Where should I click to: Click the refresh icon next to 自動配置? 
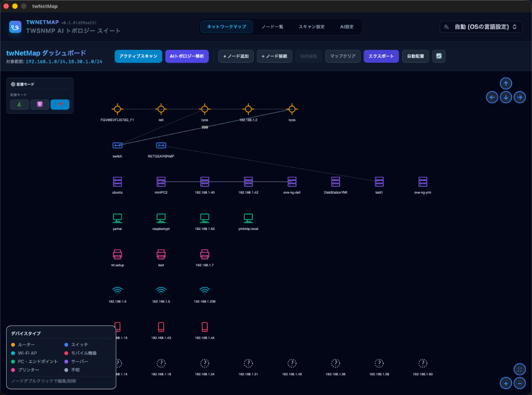438,56
